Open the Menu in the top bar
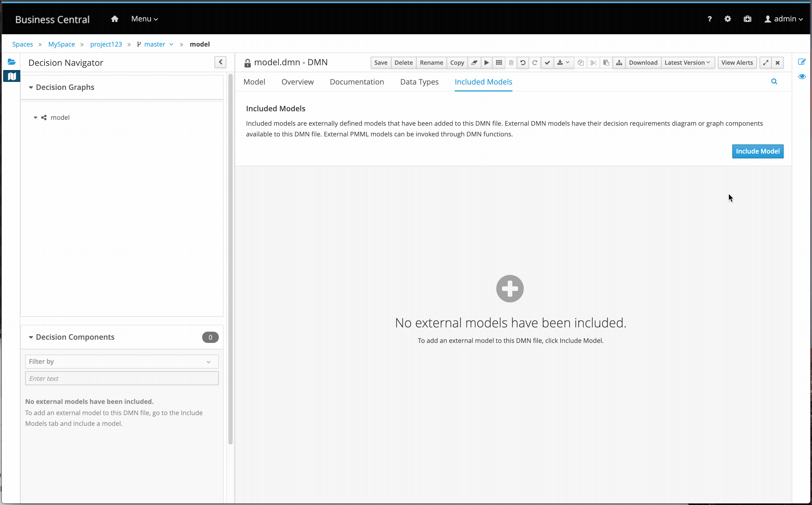Screen dimensions: 812x505 click(x=144, y=19)
